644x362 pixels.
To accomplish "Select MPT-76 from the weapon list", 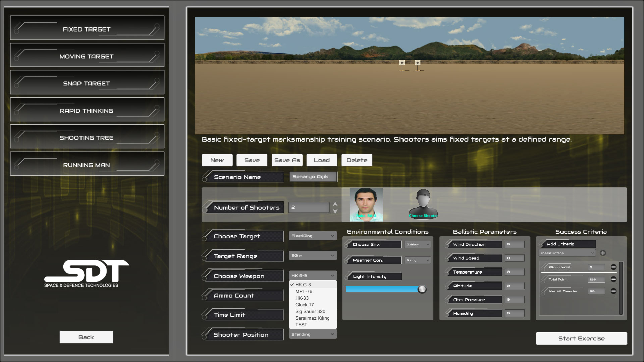I will (x=304, y=291).
